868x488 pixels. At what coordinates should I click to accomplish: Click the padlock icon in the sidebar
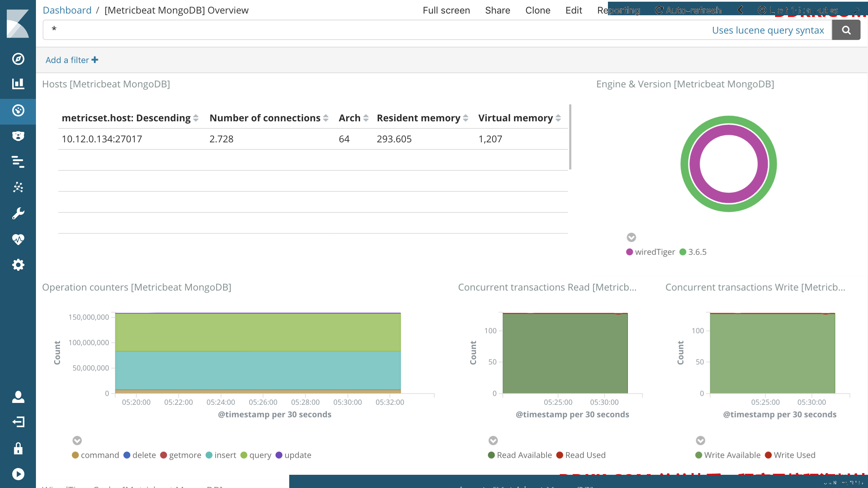18,448
